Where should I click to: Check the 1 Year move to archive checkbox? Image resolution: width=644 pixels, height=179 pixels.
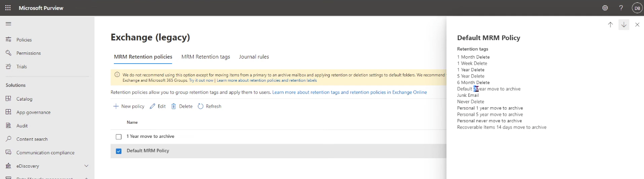[x=119, y=136]
